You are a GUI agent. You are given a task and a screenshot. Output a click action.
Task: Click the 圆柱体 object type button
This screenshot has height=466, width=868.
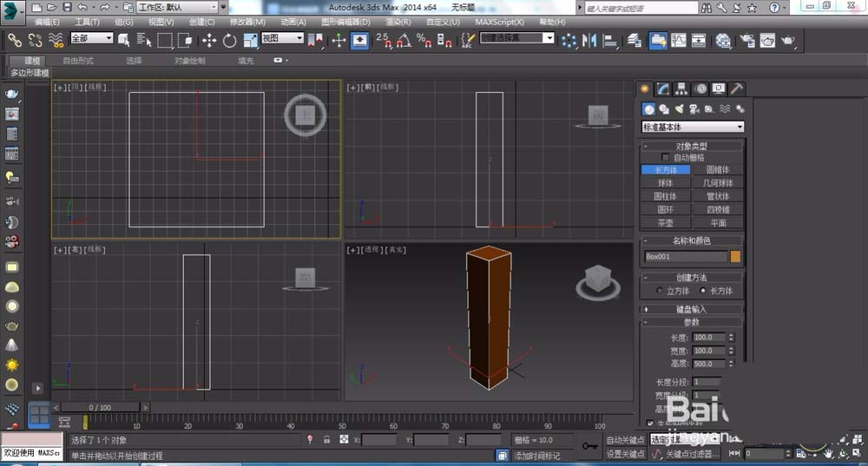point(666,196)
